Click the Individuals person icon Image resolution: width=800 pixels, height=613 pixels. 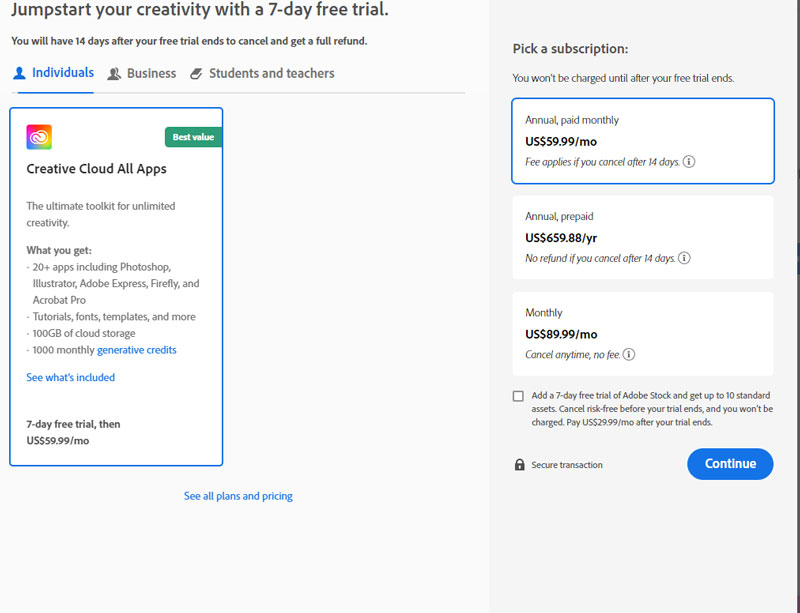19,73
